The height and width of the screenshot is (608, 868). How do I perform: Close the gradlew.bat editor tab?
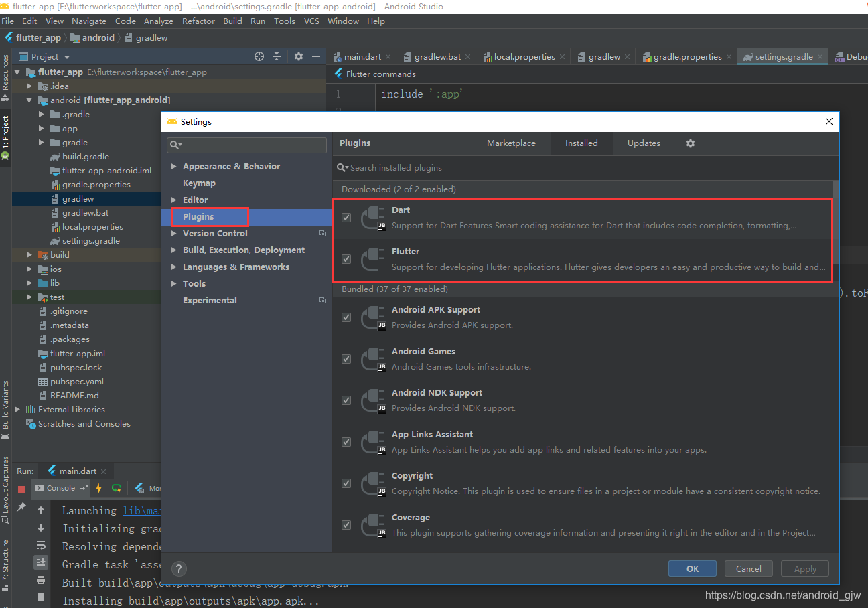click(x=467, y=57)
